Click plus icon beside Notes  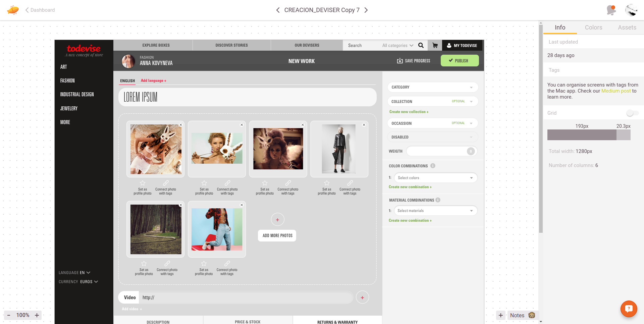coord(501,315)
